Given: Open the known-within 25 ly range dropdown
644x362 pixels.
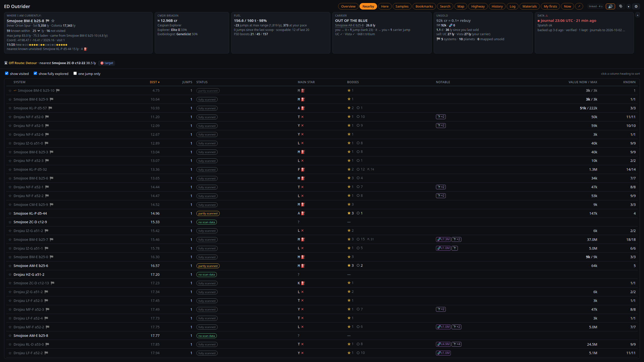Looking at the screenshot, I should (36, 31).
